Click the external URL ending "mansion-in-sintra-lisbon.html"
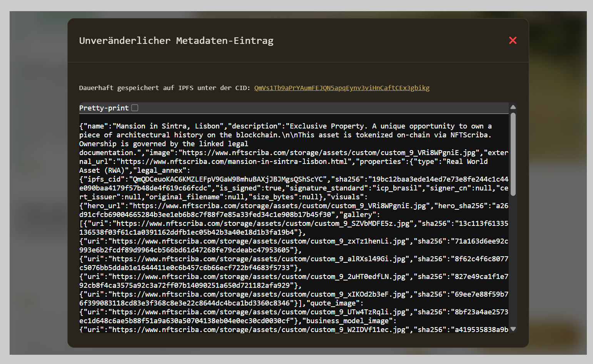This screenshot has width=593, height=364. coord(234,162)
